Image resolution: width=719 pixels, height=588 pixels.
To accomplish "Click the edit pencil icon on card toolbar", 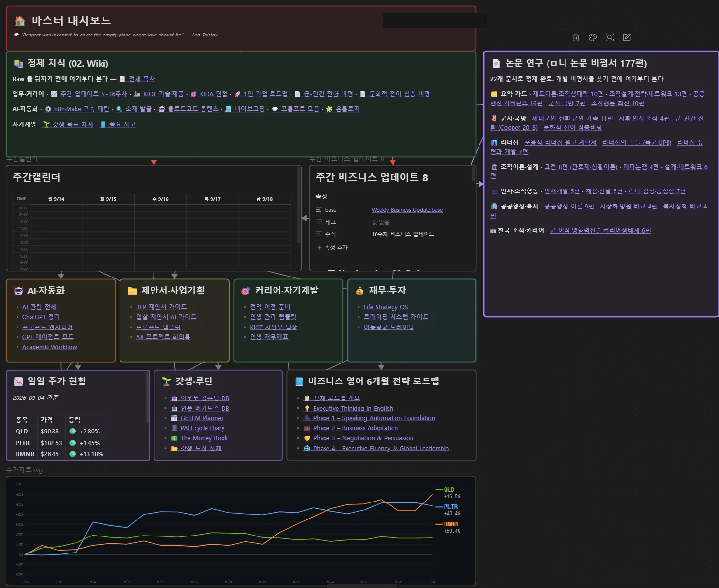I will click(x=627, y=37).
